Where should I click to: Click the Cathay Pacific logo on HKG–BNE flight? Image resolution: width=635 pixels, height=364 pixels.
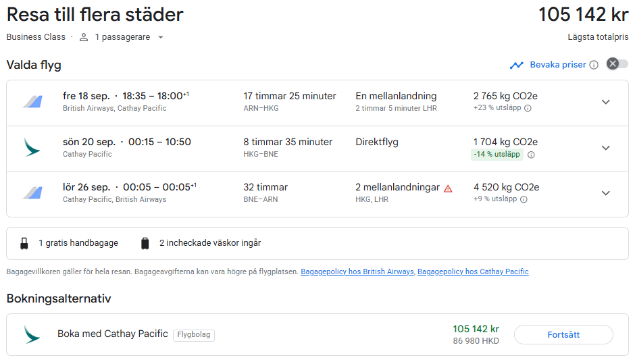pos(32,147)
